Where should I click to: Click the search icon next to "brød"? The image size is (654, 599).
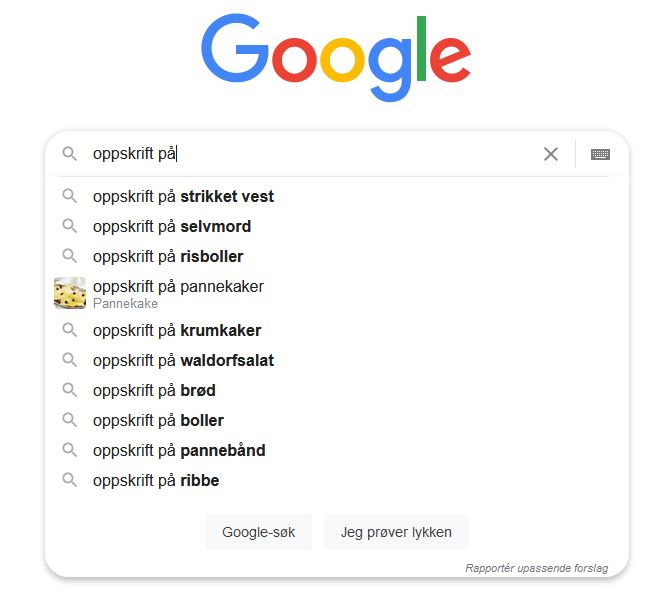tap(70, 390)
